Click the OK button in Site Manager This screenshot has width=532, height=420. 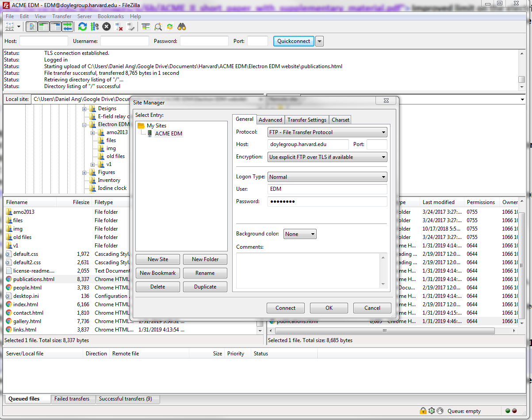[x=329, y=308]
